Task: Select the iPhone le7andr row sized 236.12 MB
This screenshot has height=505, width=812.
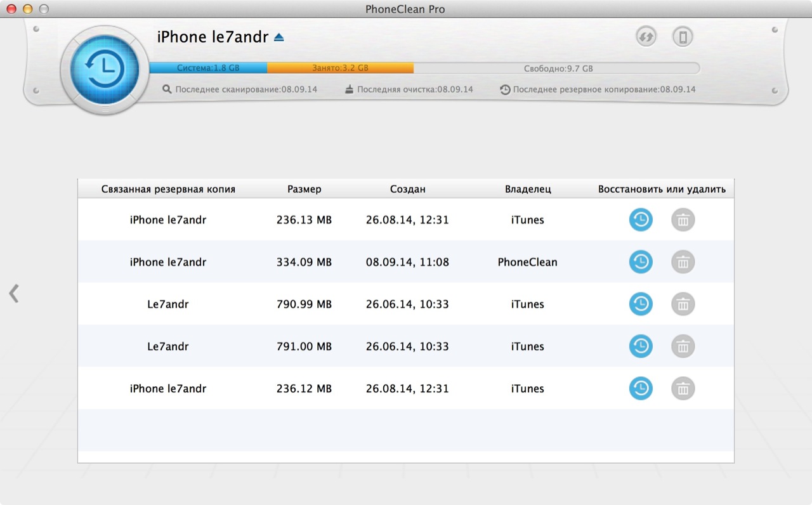Action: (x=406, y=388)
